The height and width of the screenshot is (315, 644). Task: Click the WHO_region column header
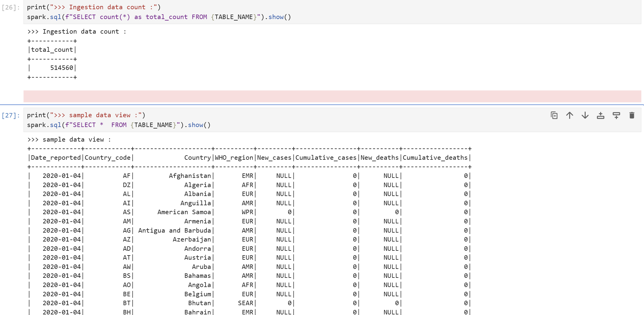234,158
